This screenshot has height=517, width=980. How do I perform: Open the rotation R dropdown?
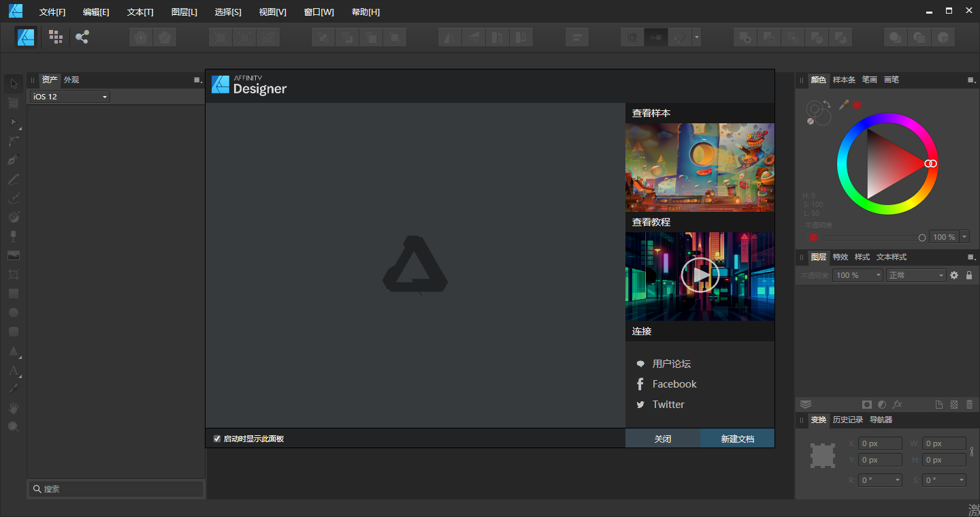click(x=880, y=480)
